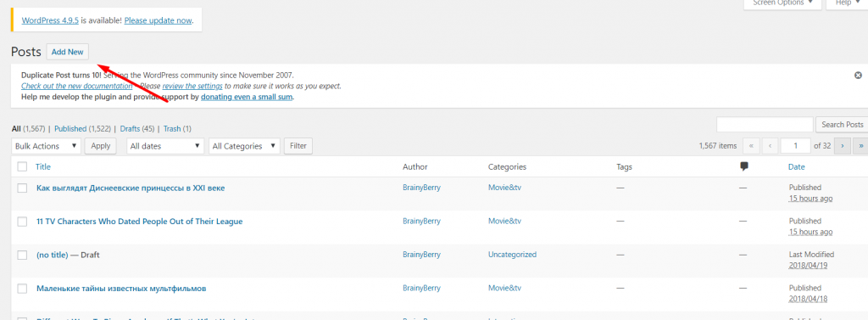Show Drafts posts
868x320 pixels.
[130, 129]
